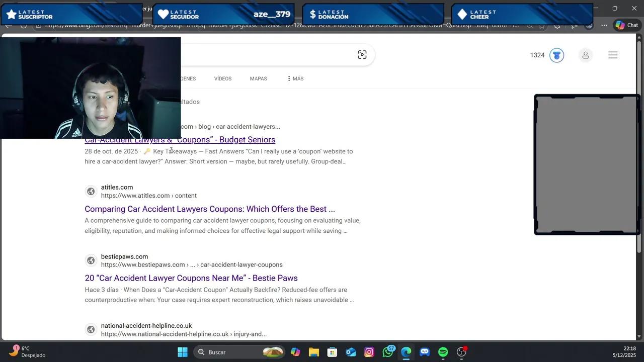Open Copilot Chat in the Edge toolbar
Screen dimensions: 644x362
tap(627, 25)
